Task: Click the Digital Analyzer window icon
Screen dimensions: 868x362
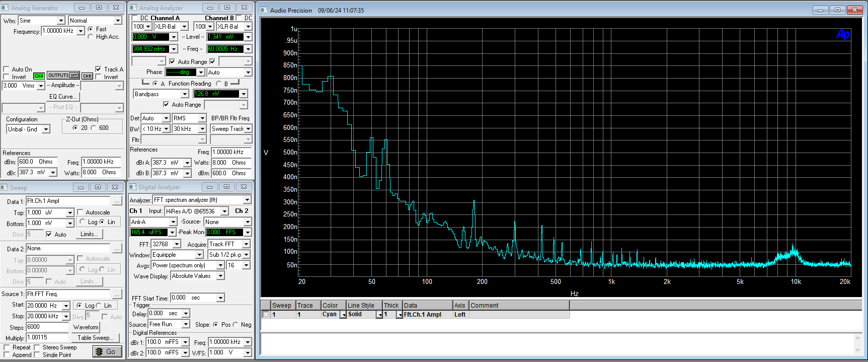Action: tap(133, 187)
